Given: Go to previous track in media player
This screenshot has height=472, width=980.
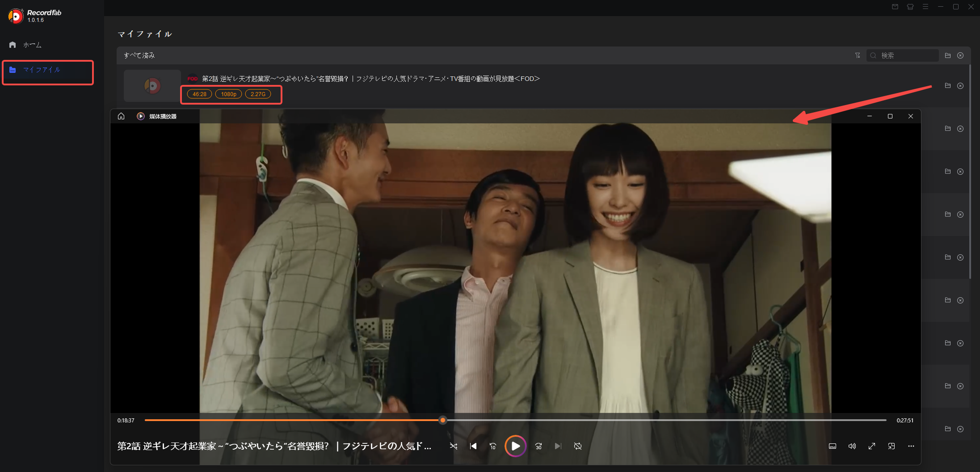Looking at the screenshot, I should [x=473, y=446].
